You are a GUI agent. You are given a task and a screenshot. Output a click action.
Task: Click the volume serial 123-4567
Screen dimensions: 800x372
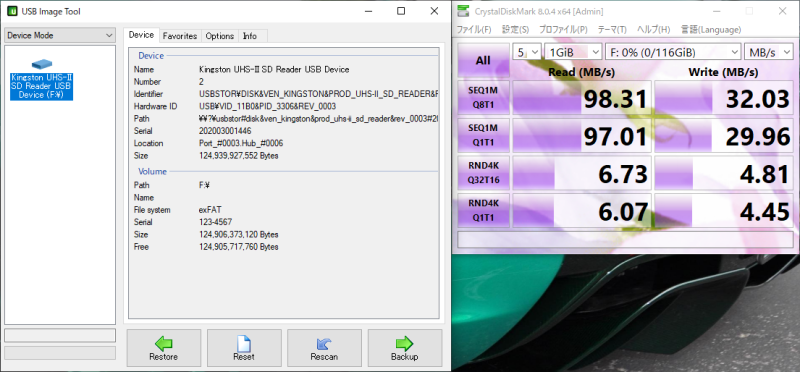(x=216, y=222)
